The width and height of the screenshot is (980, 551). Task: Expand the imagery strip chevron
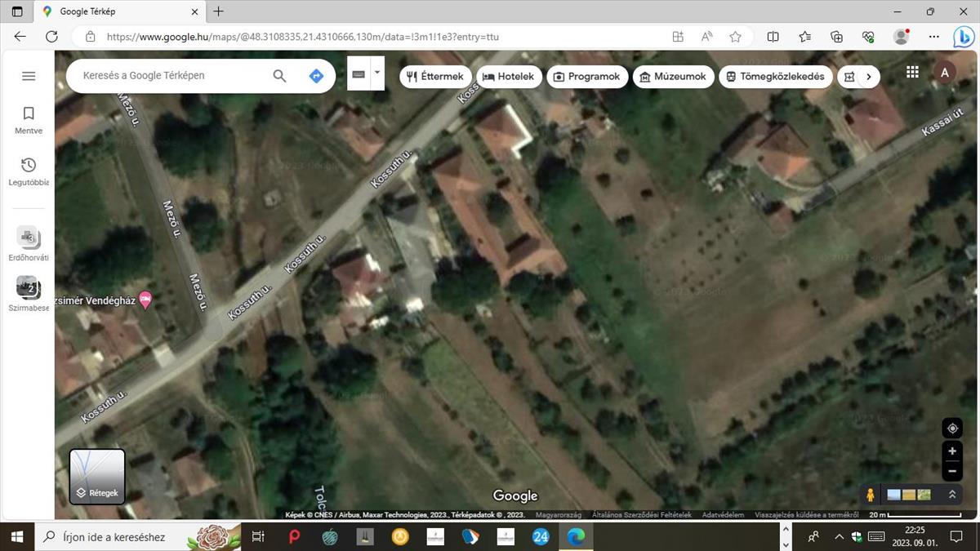click(951, 495)
